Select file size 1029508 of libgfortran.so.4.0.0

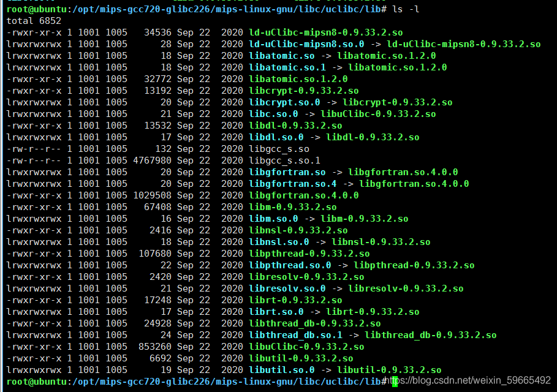click(x=152, y=195)
